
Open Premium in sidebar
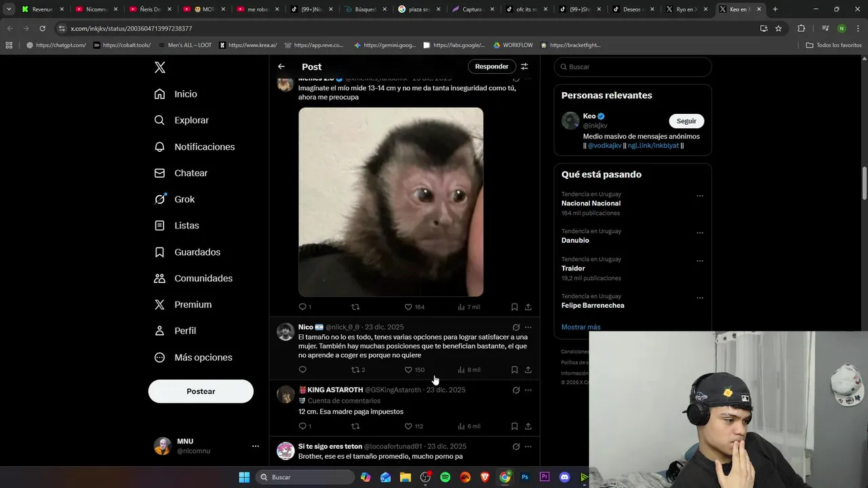pos(182,304)
